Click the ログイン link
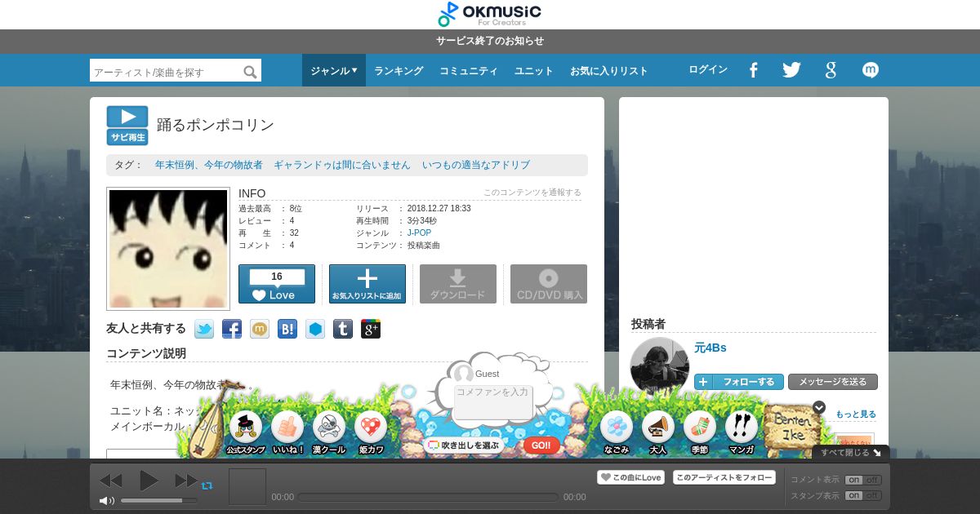Image resolution: width=980 pixels, height=514 pixels. pyautogui.click(x=708, y=70)
